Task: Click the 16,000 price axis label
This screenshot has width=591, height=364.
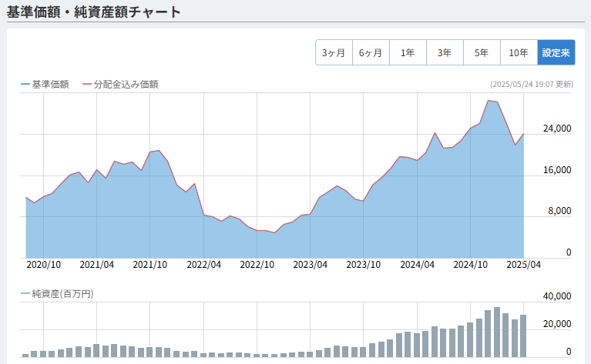Action: [x=556, y=170]
